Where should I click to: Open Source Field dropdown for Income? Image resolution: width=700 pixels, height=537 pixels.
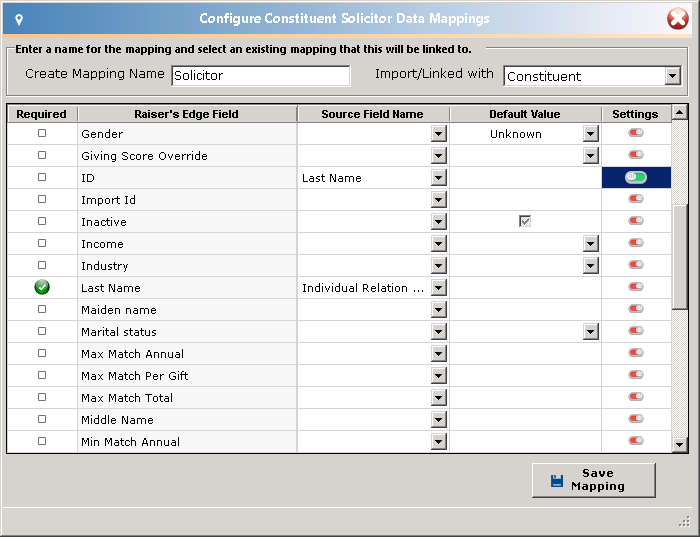click(x=439, y=244)
